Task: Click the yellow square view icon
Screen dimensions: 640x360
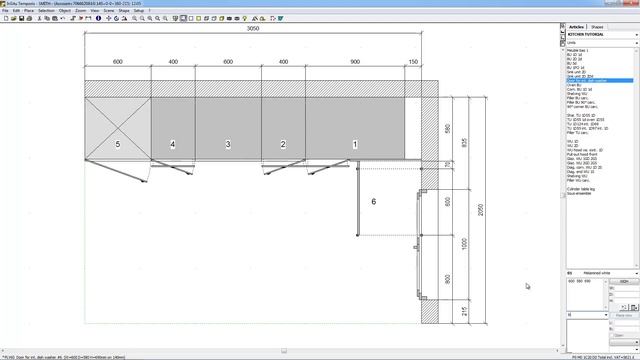Action: 199,18
